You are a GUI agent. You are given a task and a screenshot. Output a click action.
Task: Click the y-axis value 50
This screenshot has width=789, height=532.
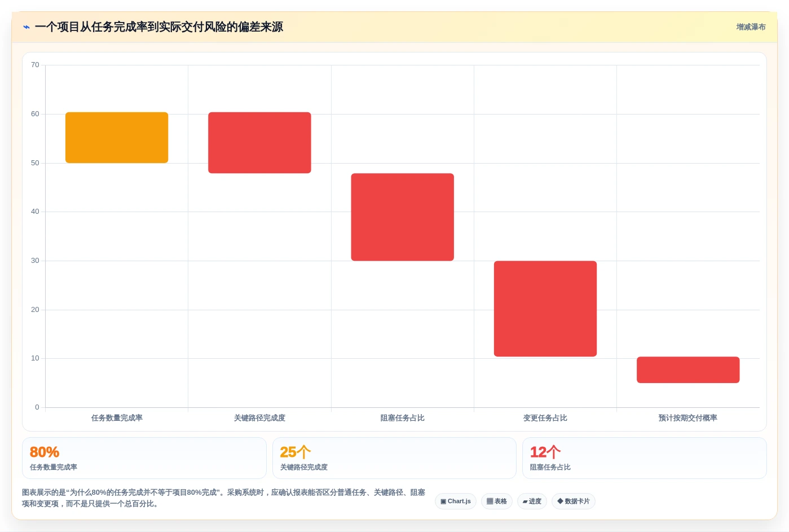pos(35,163)
